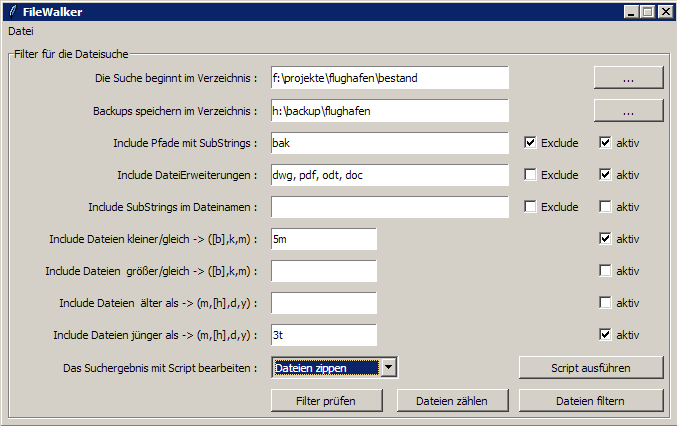
Task: Maximize the FileWalker window
Action: [648, 12]
